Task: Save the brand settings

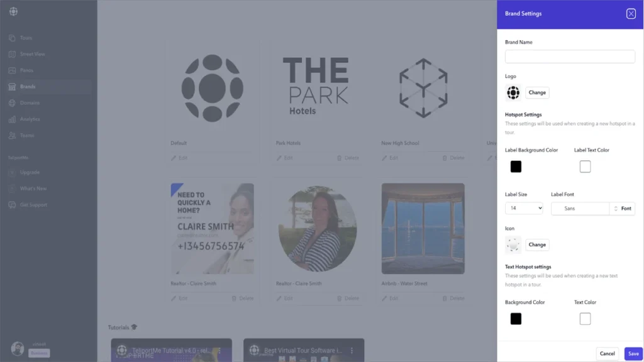Action: tap(633, 353)
